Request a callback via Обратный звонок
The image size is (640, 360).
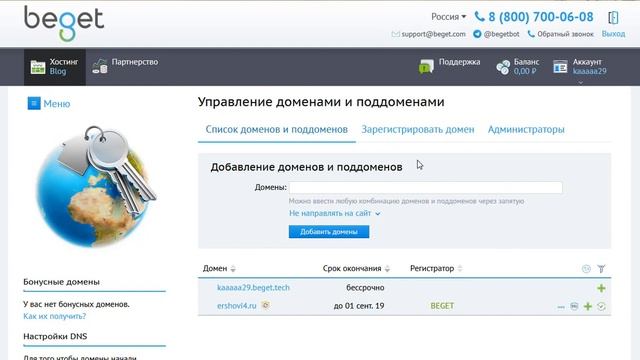[x=565, y=34]
